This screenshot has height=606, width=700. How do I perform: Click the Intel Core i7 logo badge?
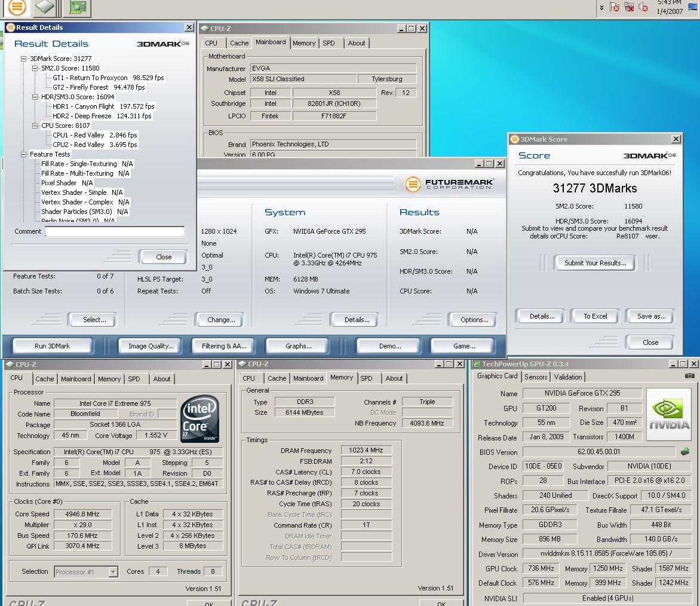point(199,419)
